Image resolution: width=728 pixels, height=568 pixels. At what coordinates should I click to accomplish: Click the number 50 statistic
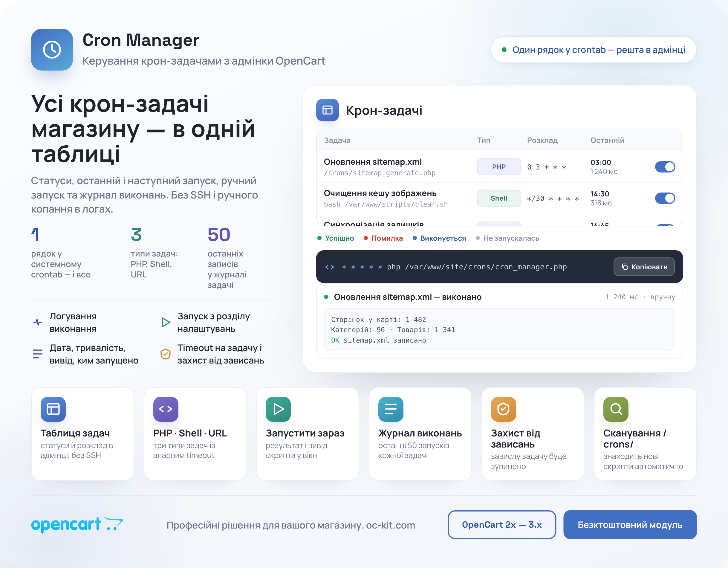pyautogui.click(x=219, y=234)
